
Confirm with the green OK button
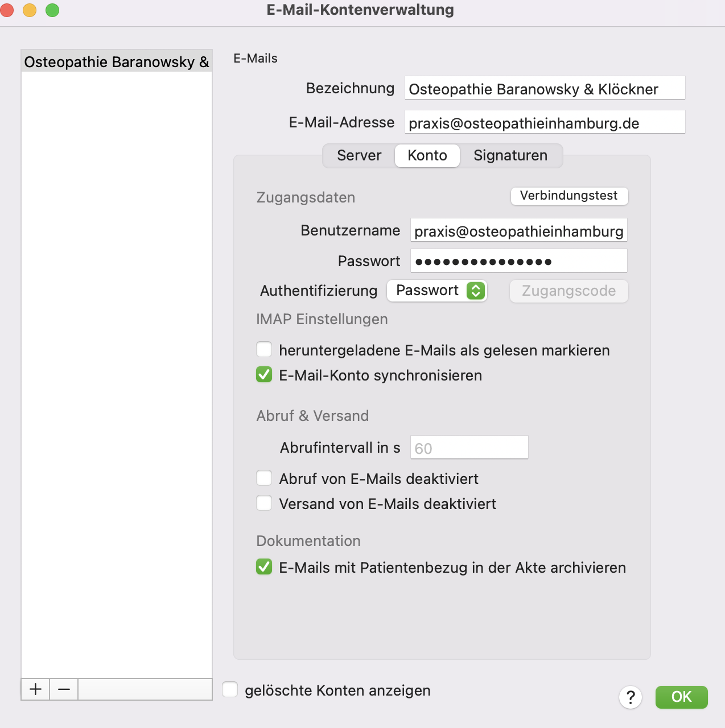pyautogui.click(x=681, y=697)
